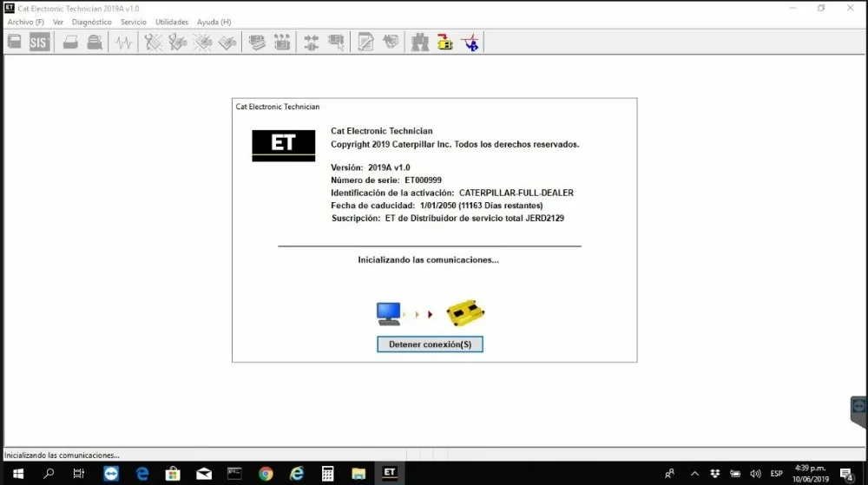Screen dimensions: 868x485
Task: Click the Detener conexión(S) button
Action: click(431, 344)
